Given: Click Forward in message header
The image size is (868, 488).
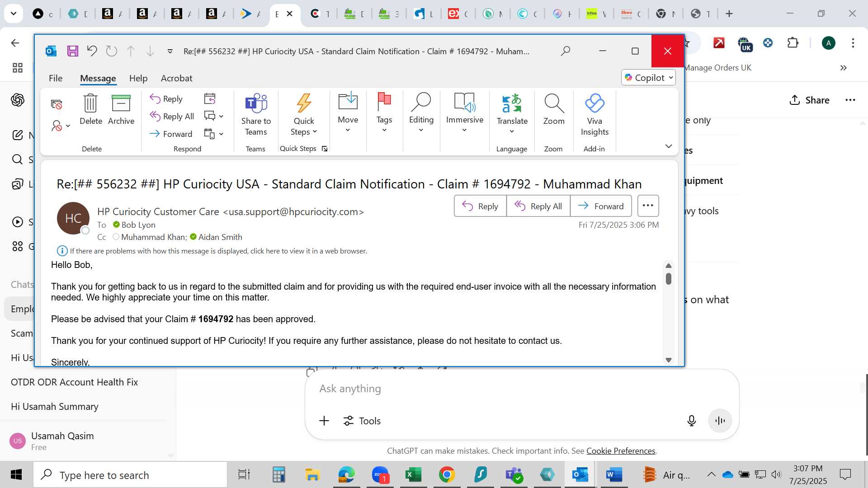Looking at the screenshot, I should click(x=601, y=206).
